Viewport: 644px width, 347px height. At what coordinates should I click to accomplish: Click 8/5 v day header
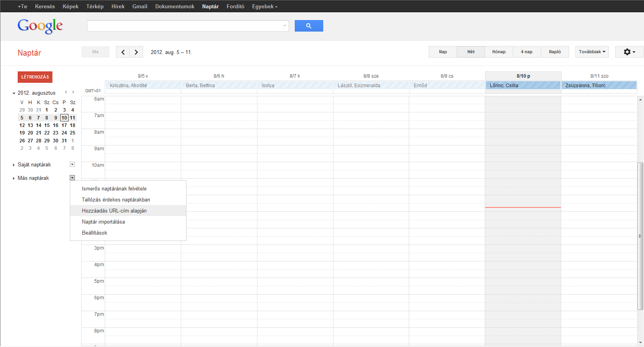coord(143,76)
